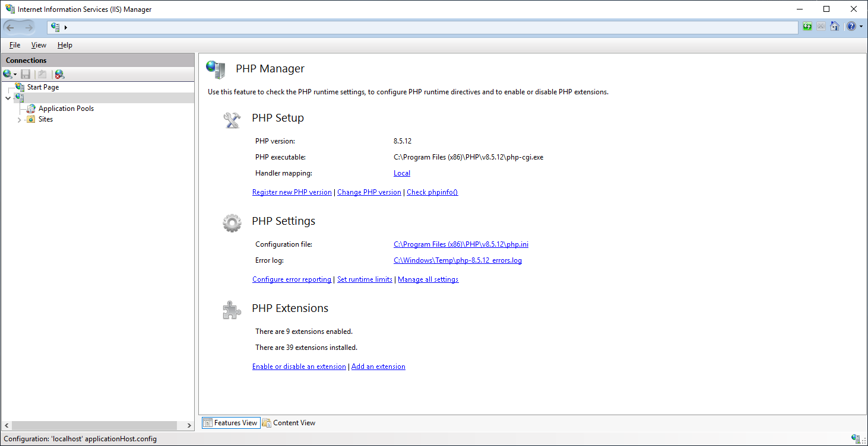Click Configure error reporting link

coord(292,279)
